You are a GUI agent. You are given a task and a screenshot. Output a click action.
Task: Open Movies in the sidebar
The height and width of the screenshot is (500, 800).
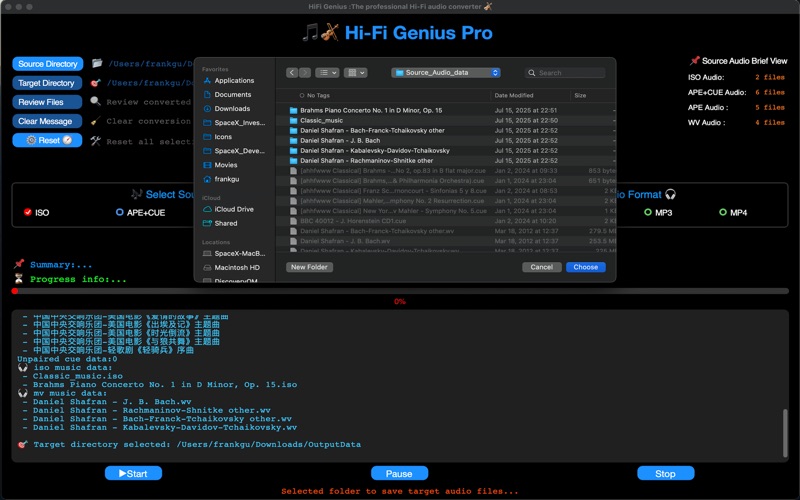(226, 165)
